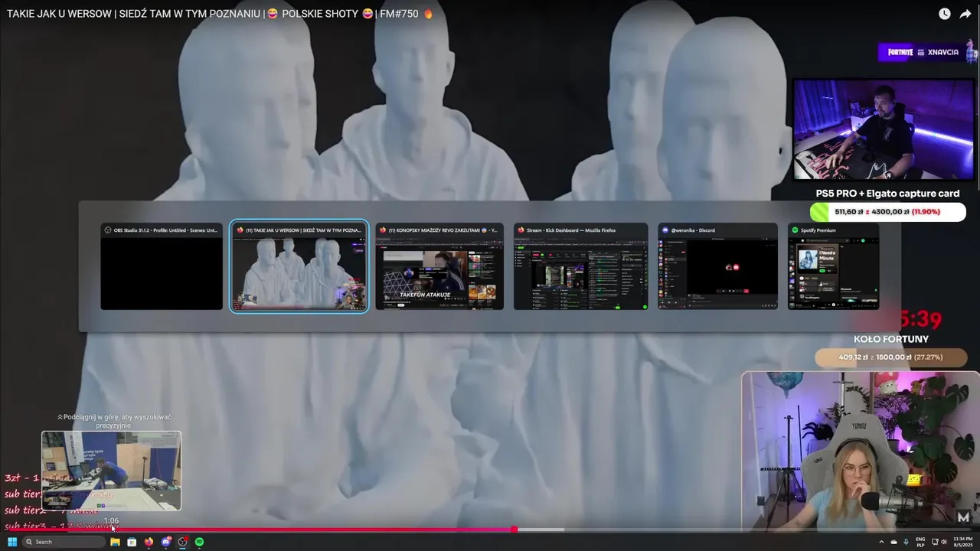The height and width of the screenshot is (551, 980).
Task: Open File Explorer from the taskbar
Action: coord(115,542)
